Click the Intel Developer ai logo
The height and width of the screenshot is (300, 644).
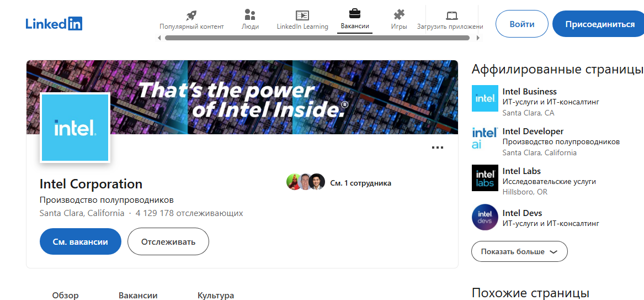click(485, 138)
